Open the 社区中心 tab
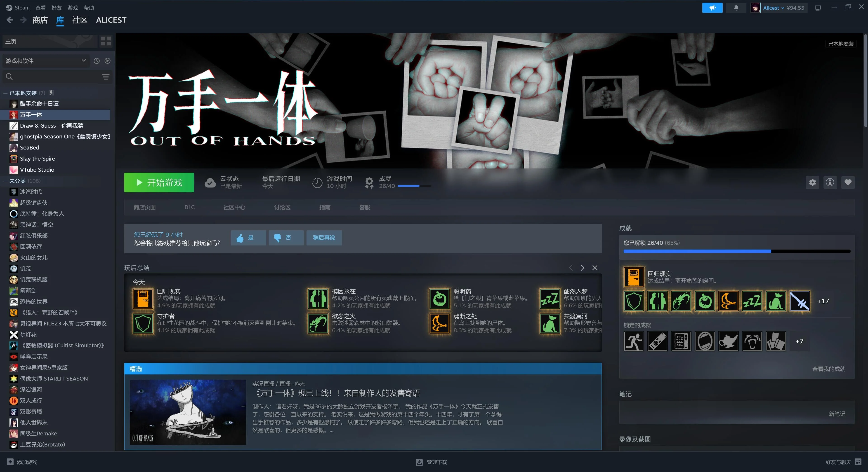This screenshot has width=868, height=472. click(x=234, y=207)
